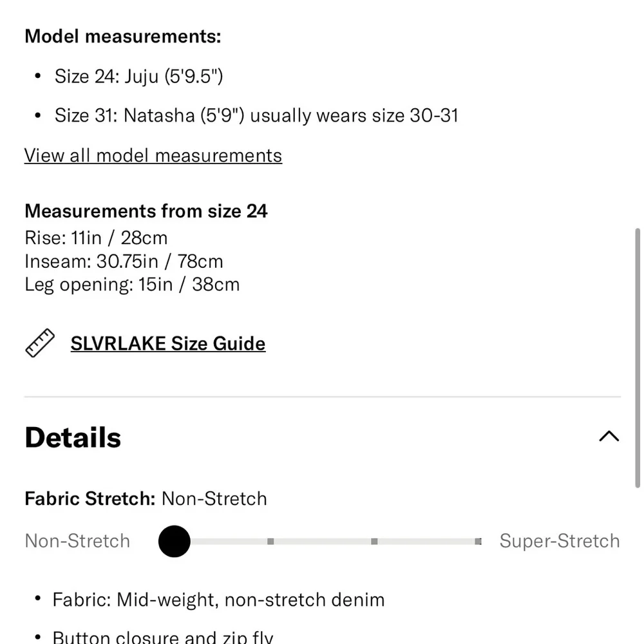Click the second stretch slider tick mark
The width and height of the screenshot is (644, 644).
click(270, 542)
